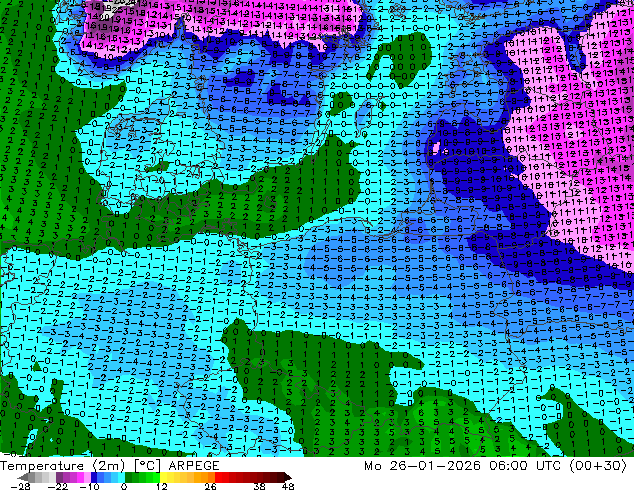Click the left gray arrow end of legend
The height and width of the screenshot is (490, 634).
pyautogui.click(x=23, y=477)
